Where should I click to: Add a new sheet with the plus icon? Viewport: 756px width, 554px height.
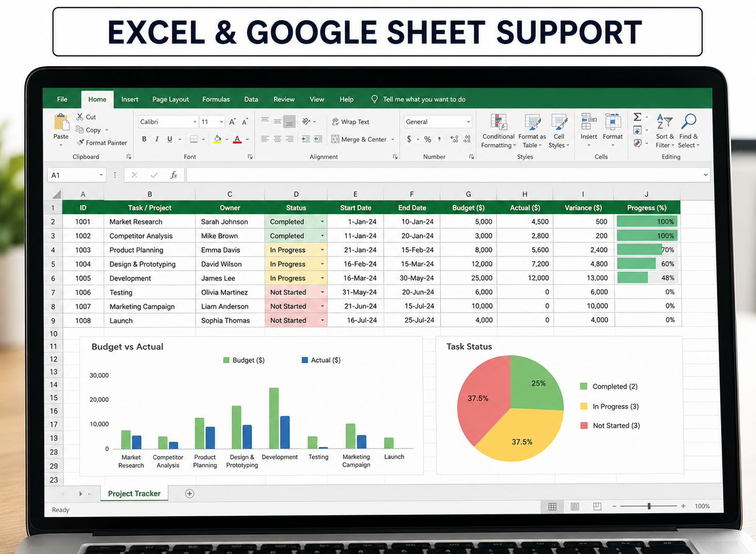click(189, 494)
